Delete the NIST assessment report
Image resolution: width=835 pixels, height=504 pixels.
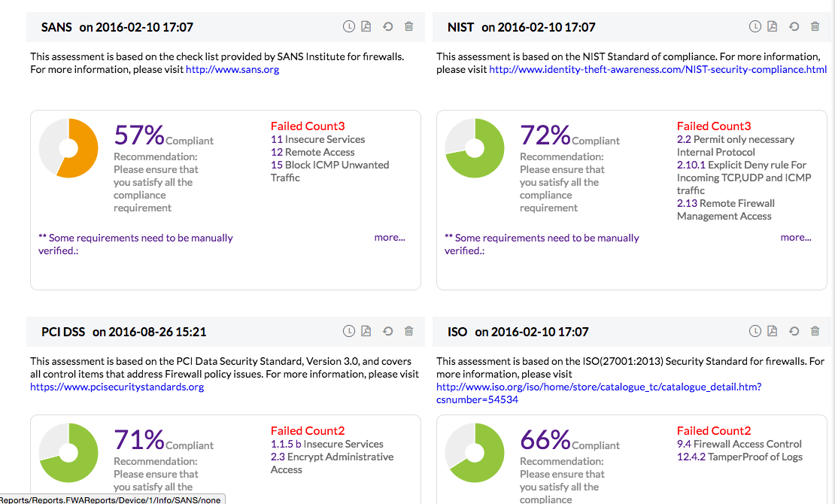(x=815, y=26)
